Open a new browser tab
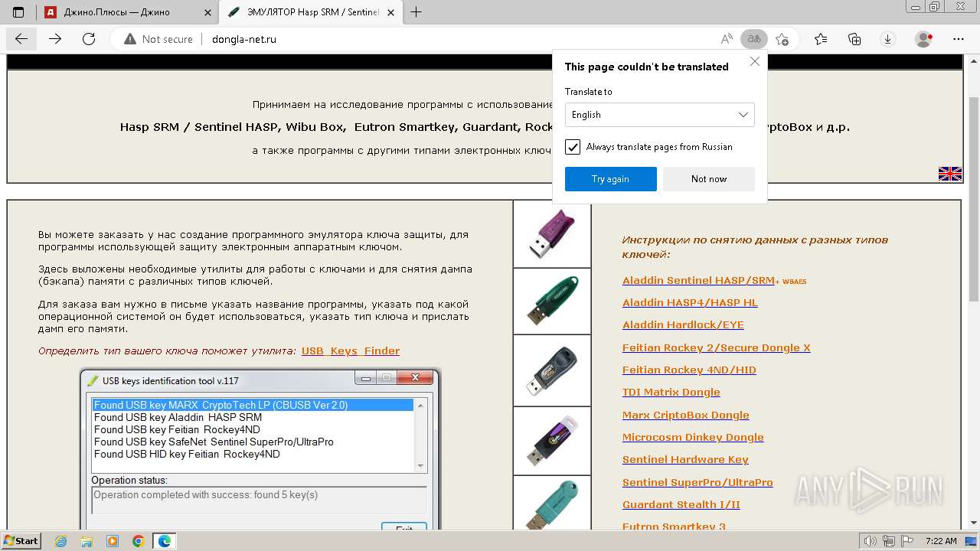Screen dimensions: 980x551 pos(416,11)
